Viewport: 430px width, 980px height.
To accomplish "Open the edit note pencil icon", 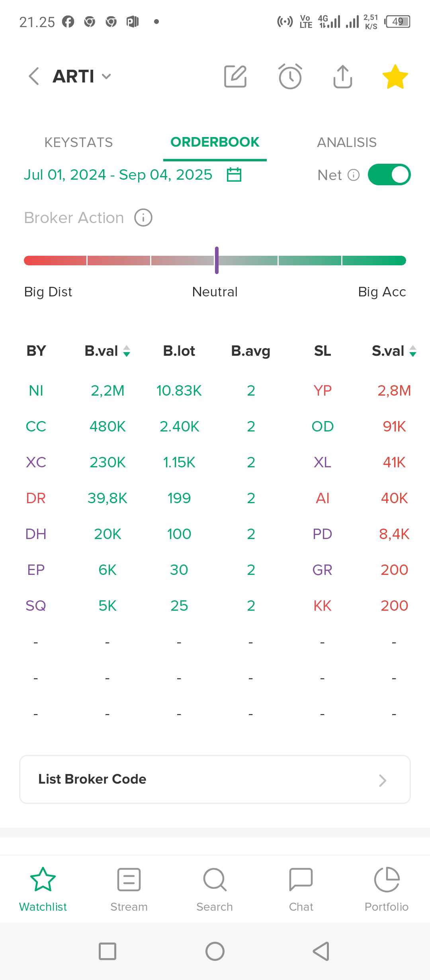I will [x=235, y=76].
